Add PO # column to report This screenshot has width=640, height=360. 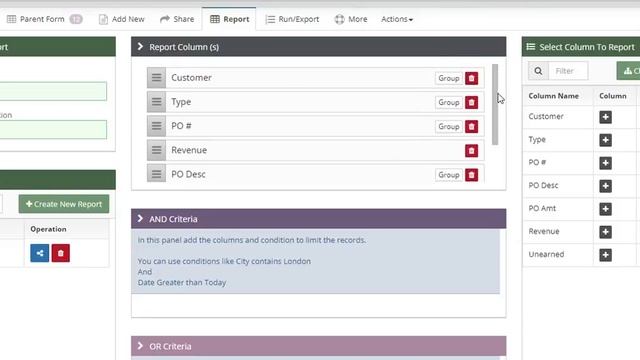point(605,163)
